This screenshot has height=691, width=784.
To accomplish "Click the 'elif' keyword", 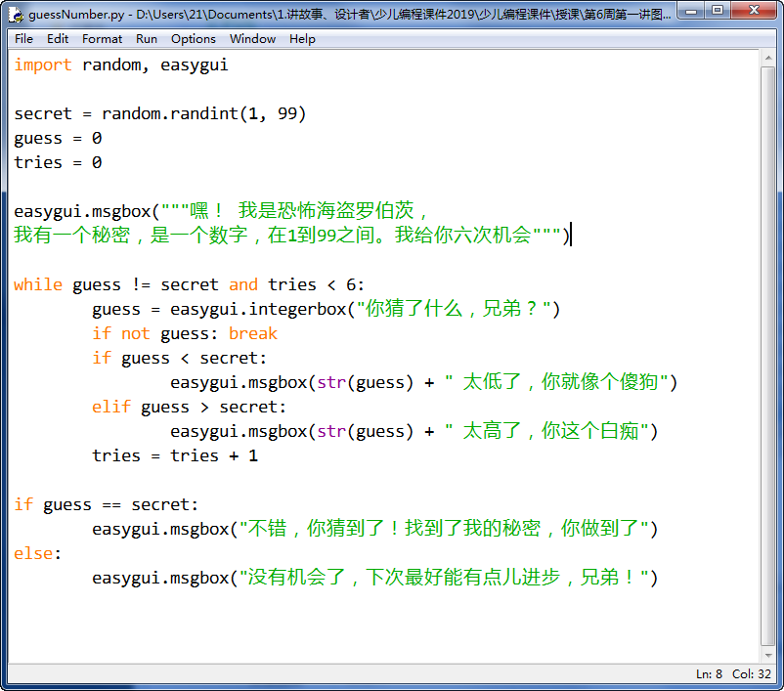I will point(111,407).
